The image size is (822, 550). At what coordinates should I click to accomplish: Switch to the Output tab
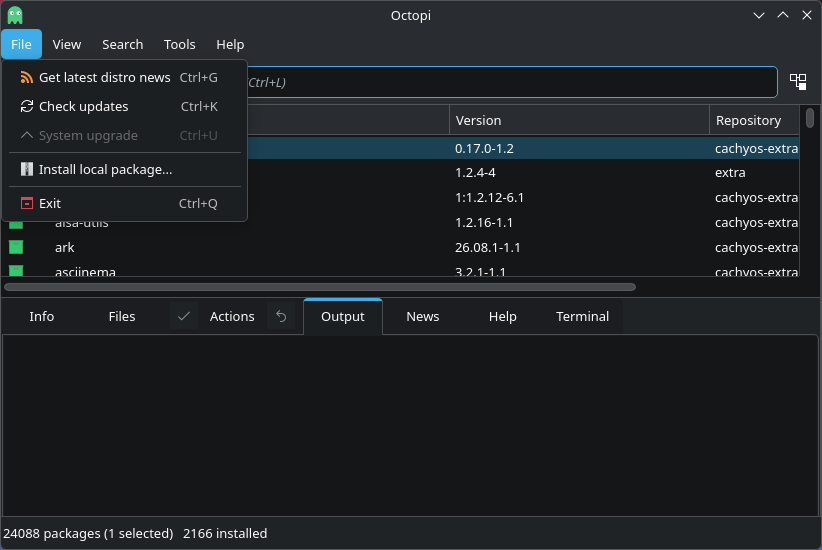(x=343, y=316)
